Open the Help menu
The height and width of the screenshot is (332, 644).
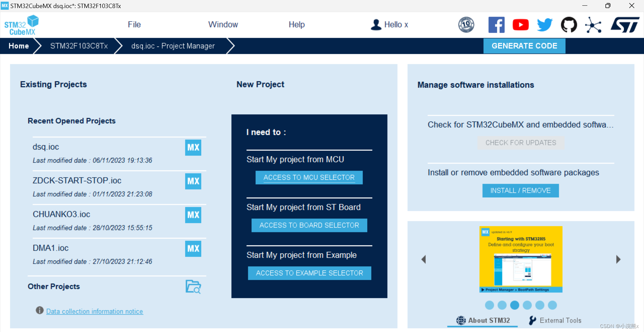pyautogui.click(x=297, y=24)
